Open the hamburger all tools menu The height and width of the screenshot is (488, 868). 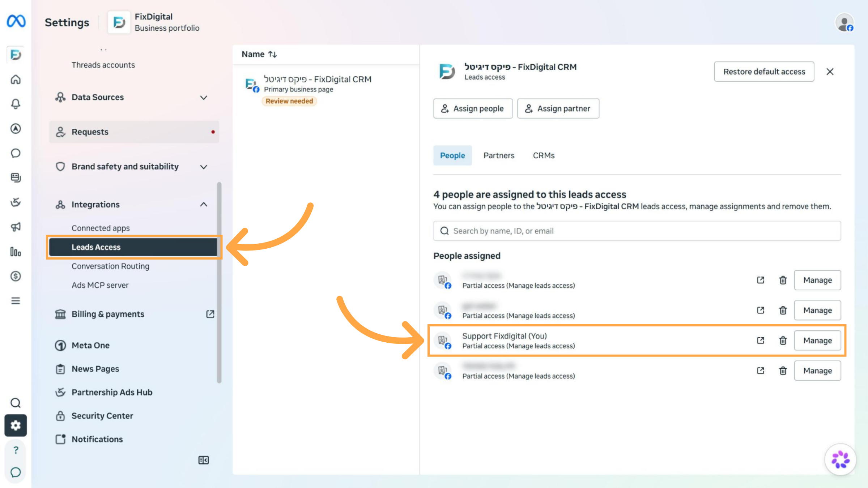tap(16, 301)
